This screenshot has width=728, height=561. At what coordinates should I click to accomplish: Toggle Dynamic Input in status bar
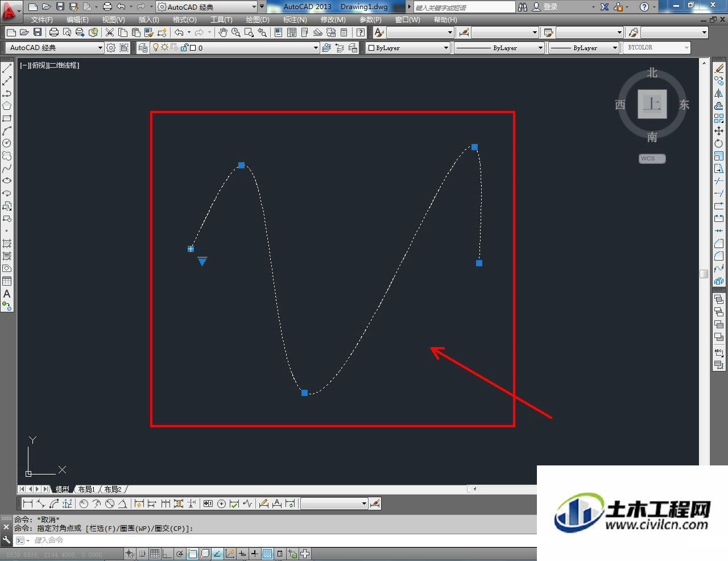(242, 554)
